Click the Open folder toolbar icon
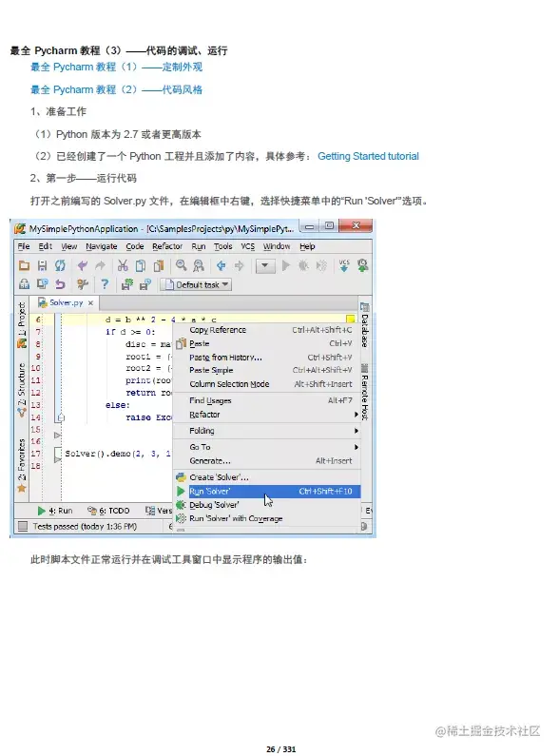Screen dimensions: 559x756 [24, 265]
